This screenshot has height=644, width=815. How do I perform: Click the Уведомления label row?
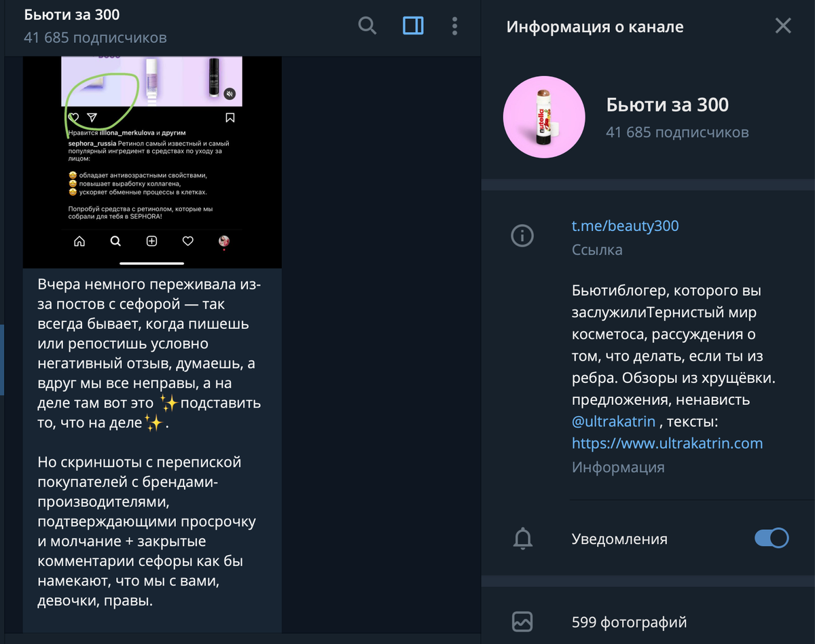648,539
